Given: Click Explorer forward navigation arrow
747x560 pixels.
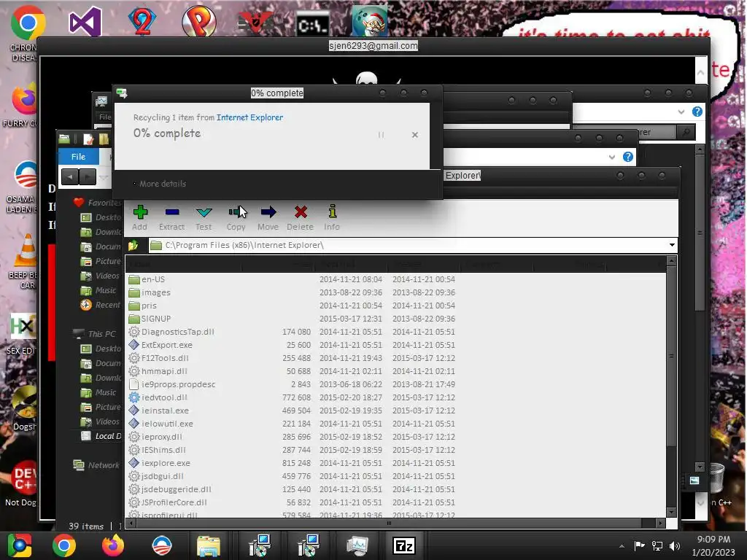Looking at the screenshot, I should click(x=88, y=177).
